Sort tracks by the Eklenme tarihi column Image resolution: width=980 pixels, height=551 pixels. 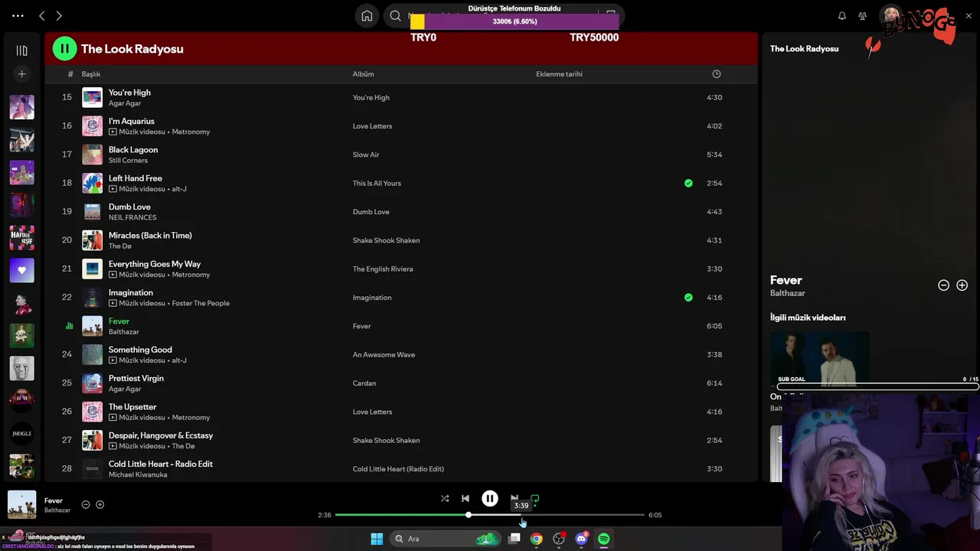tap(559, 74)
